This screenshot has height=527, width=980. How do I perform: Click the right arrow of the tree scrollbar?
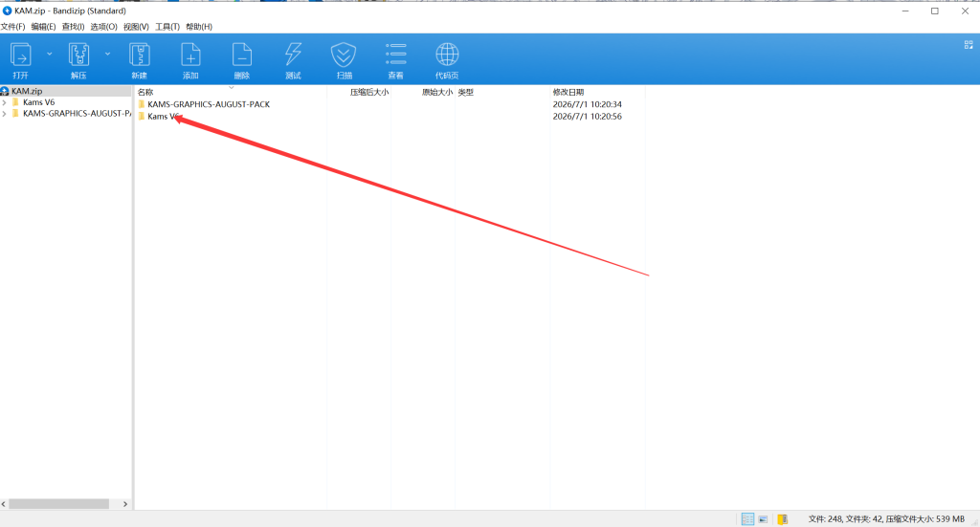[125, 504]
